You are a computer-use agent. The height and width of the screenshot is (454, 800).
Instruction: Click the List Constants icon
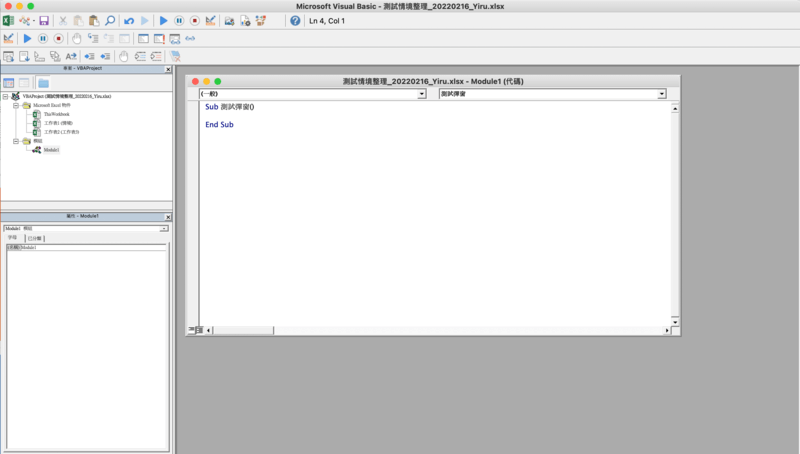(x=24, y=56)
